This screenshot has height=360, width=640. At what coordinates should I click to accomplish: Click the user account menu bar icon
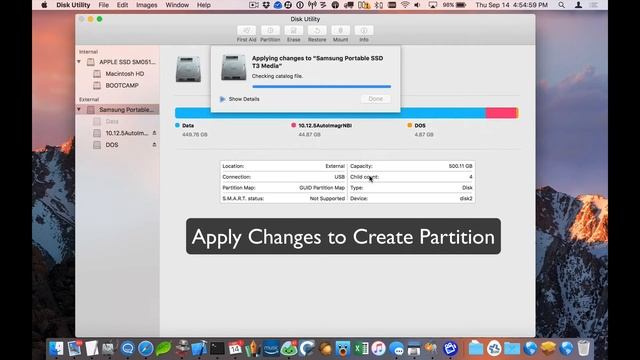(578, 5)
